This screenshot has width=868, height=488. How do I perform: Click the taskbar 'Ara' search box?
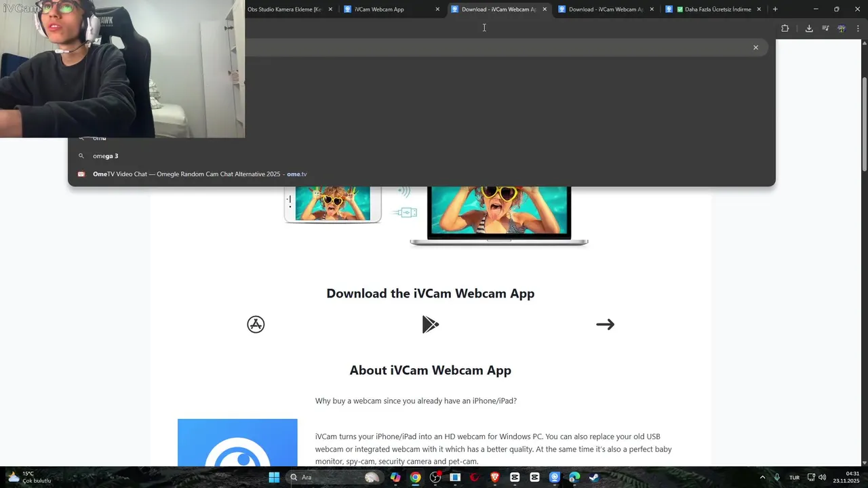point(334,477)
